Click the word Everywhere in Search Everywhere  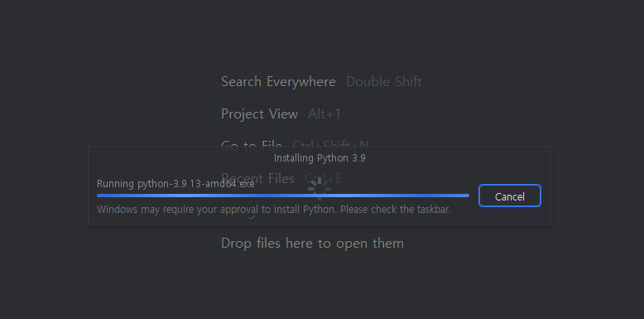(x=301, y=81)
